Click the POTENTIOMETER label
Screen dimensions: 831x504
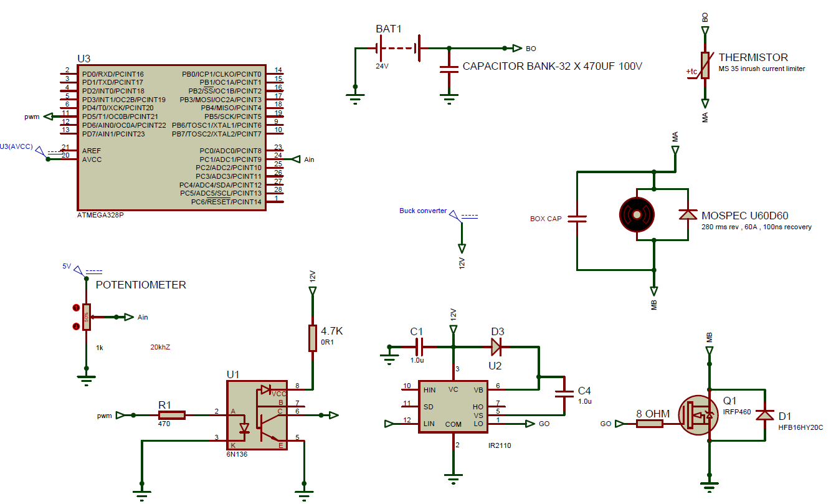[141, 285]
